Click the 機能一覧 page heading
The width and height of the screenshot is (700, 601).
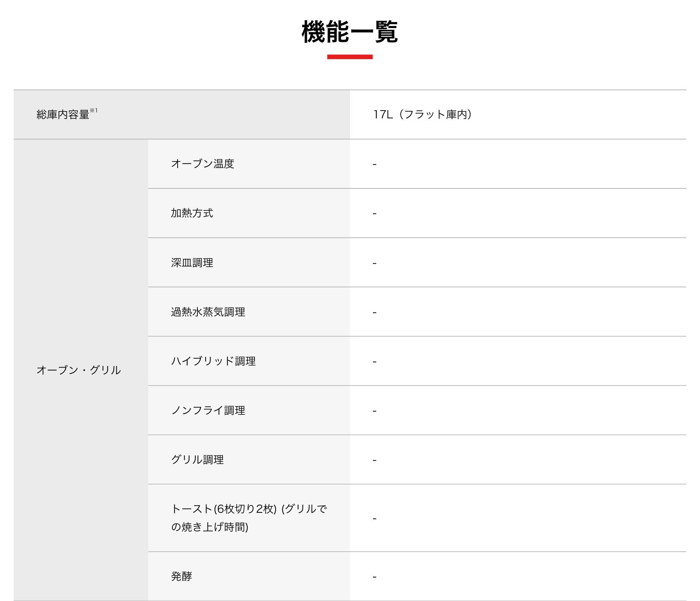pyautogui.click(x=350, y=32)
